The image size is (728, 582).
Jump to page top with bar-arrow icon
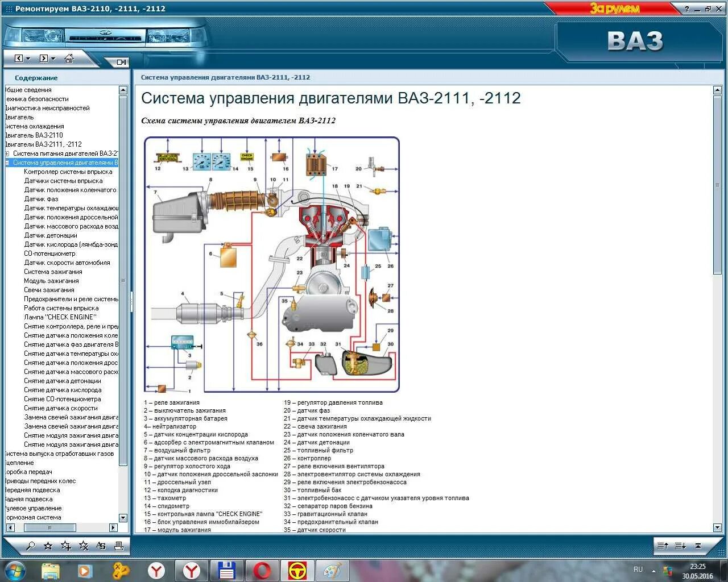[698, 546]
